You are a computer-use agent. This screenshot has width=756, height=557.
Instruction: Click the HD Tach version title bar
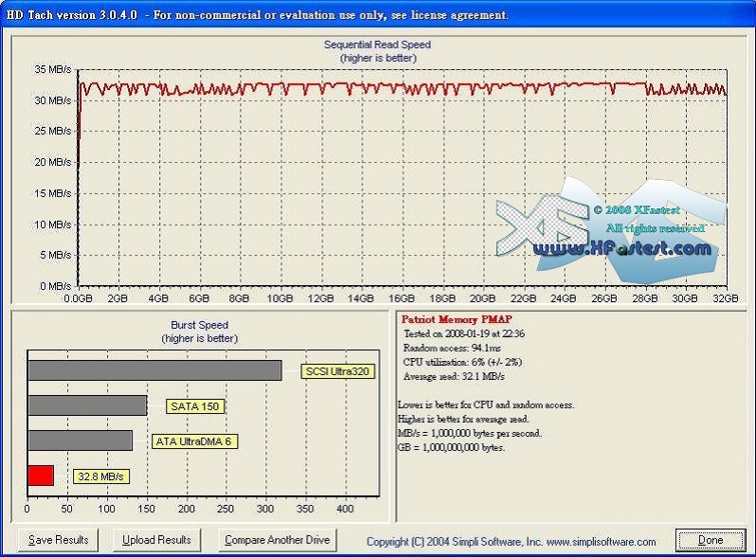pyautogui.click(x=256, y=15)
